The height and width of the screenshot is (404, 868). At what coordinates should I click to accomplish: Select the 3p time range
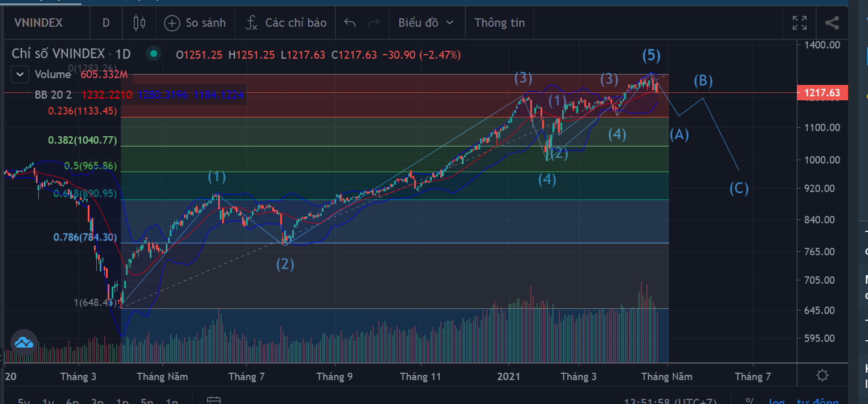click(97, 401)
